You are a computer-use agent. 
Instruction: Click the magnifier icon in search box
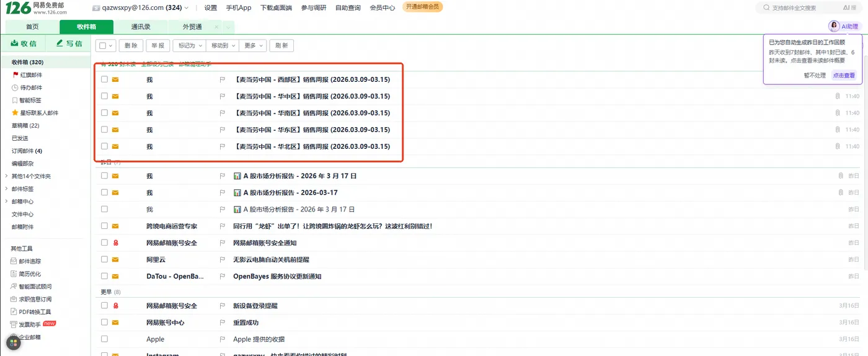(x=766, y=8)
